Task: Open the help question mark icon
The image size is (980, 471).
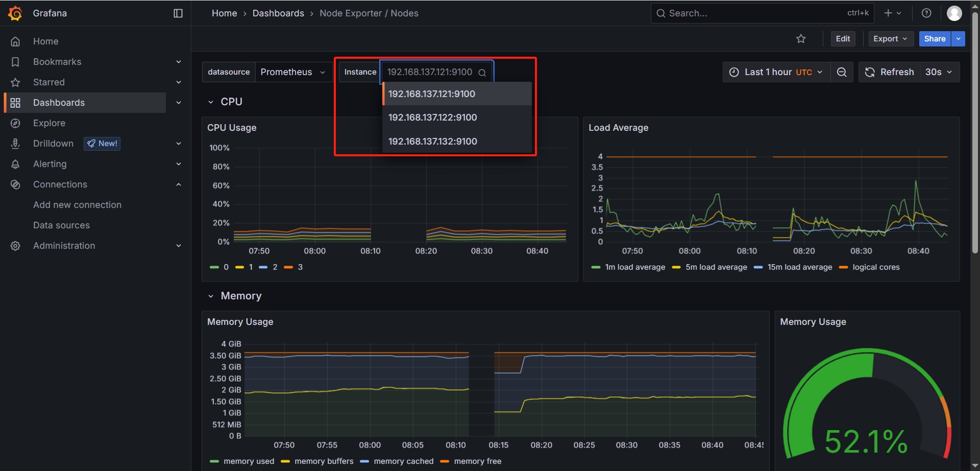Action: 926,13
